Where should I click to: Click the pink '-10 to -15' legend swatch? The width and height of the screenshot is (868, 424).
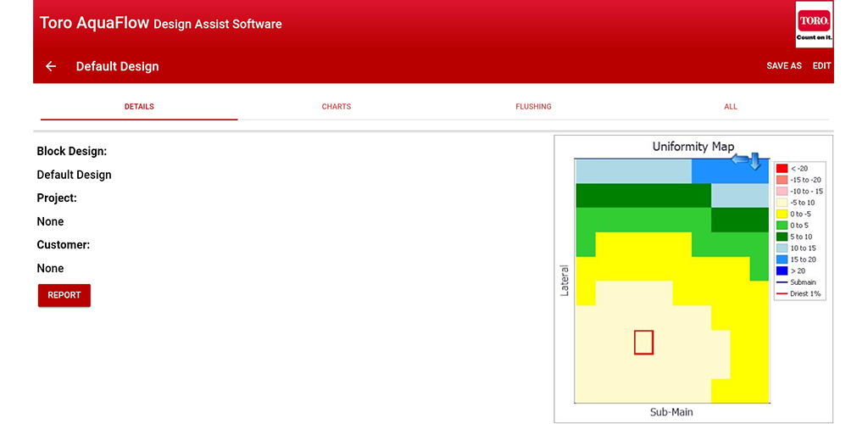(782, 191)
